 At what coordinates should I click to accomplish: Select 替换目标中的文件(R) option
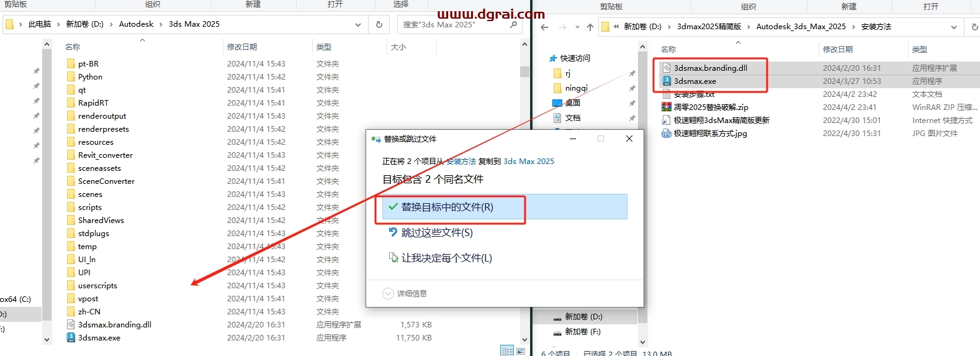[x=505, y=207]
